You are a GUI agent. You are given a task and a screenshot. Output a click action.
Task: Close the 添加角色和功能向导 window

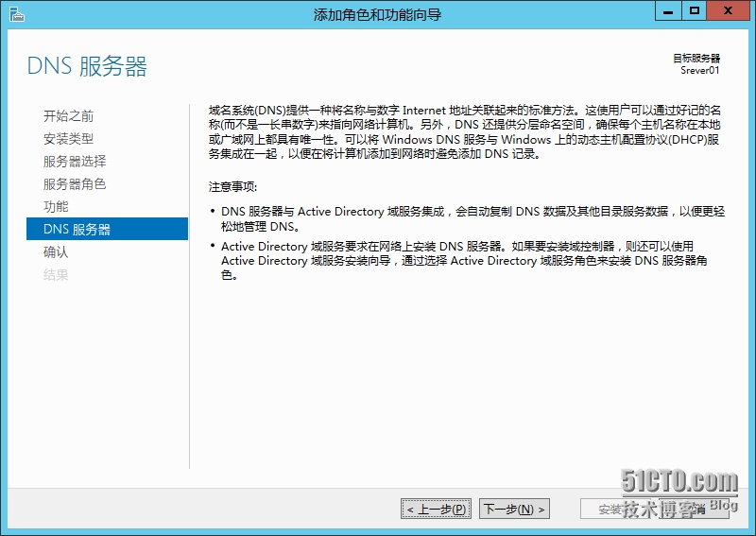[729, 11]
